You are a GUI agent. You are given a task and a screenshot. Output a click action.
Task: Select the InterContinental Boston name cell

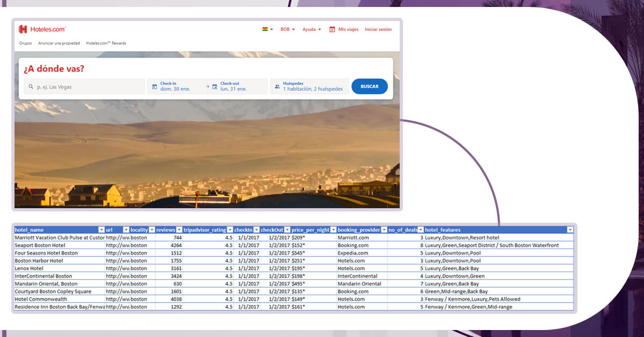[60, 276]
